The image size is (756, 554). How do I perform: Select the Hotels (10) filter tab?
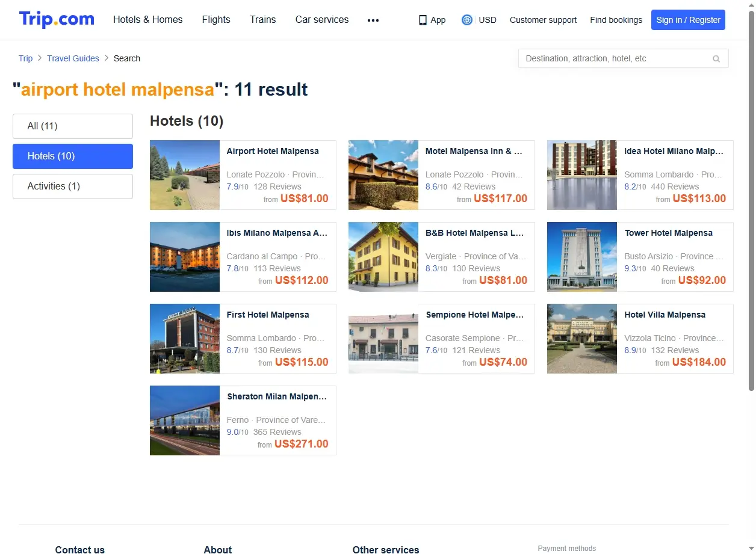click(73, 156)
